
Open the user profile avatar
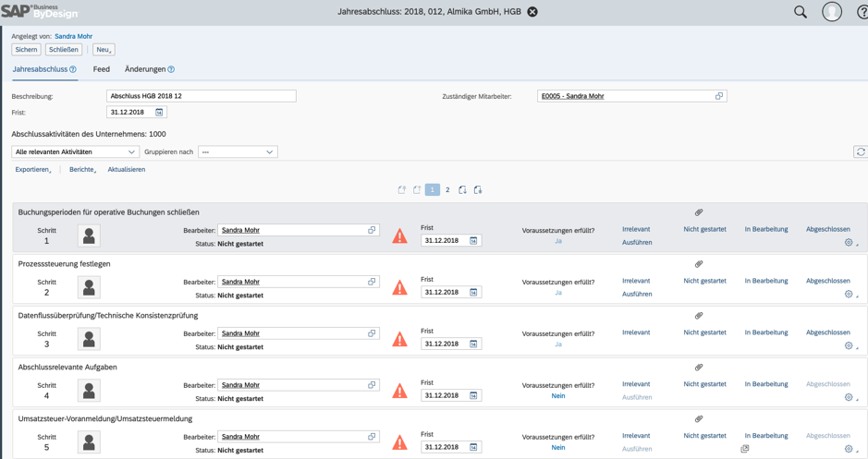click(831, 12)
